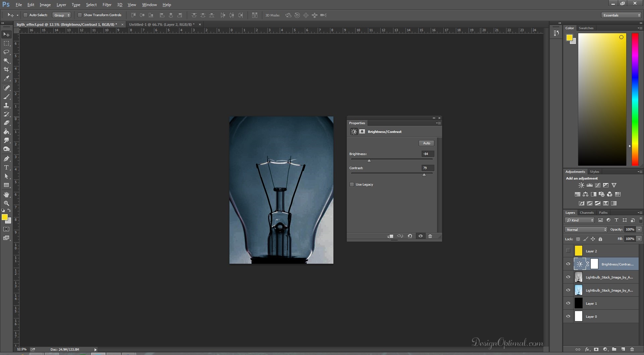Toggle lock transparent pixels in Layers panel

(578, 239)
